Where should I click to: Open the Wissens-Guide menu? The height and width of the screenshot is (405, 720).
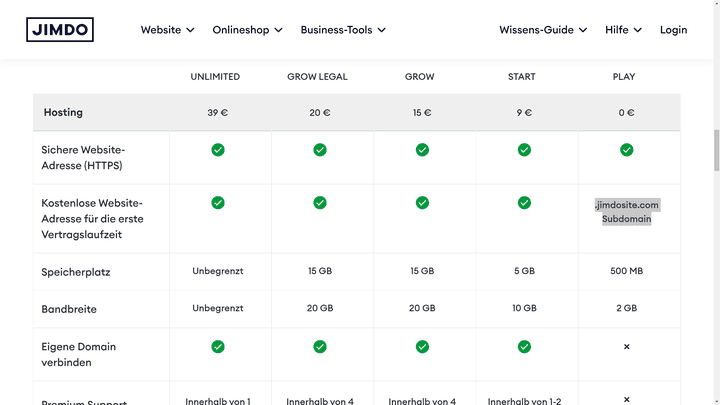(x=543, y=30)
